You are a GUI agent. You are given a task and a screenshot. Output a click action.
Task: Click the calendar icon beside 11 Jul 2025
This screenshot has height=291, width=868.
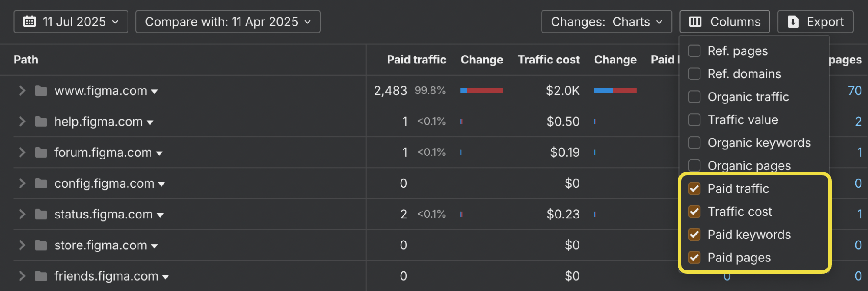(x=30, y=22)
